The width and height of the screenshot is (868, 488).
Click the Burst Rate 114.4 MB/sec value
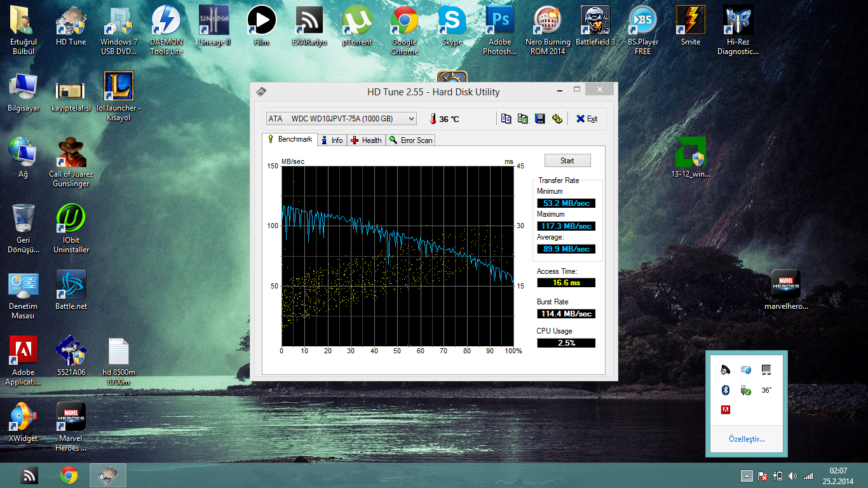coord(566,314)
